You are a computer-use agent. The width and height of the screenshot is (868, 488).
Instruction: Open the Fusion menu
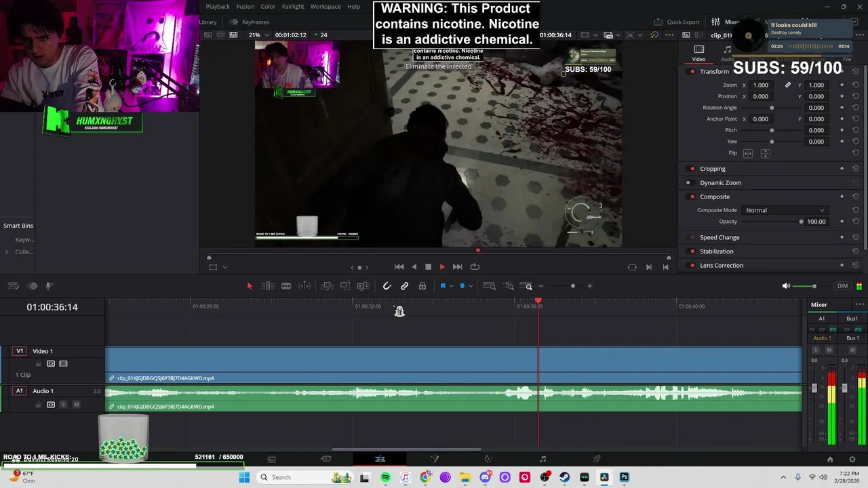click(245, 7)
